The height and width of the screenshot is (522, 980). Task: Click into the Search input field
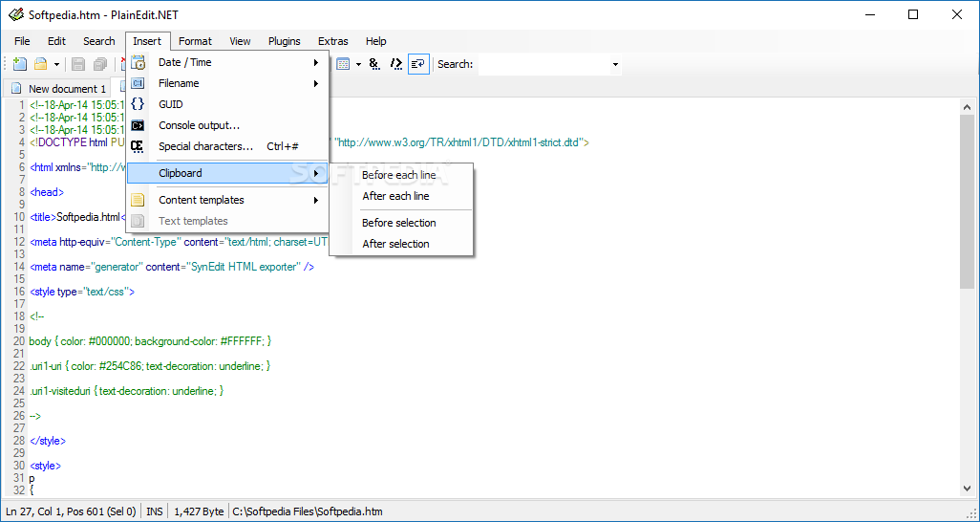point(543,64)
